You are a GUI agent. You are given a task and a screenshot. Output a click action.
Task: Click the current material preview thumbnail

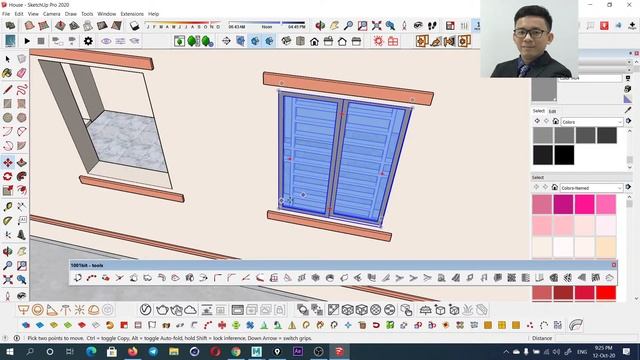point(544,90)
